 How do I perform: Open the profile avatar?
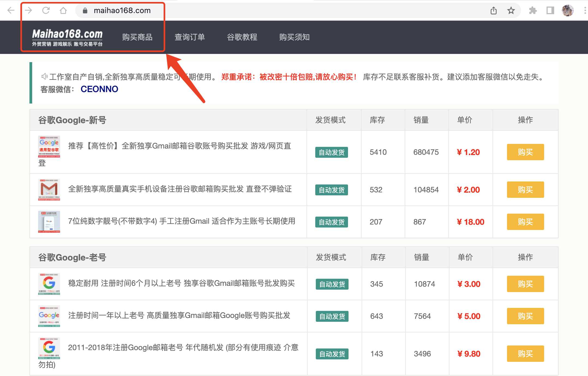pyautogui.click(x=568, y=10)
